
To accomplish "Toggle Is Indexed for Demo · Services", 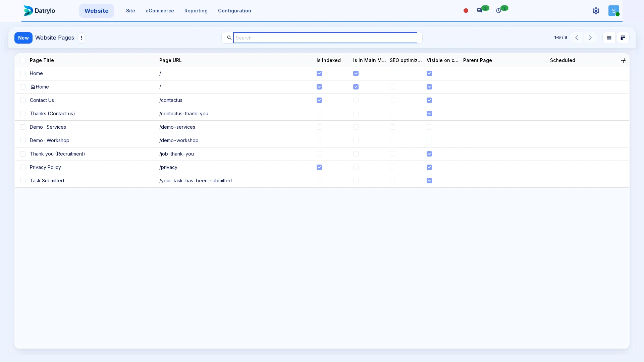I will (319, 127).
